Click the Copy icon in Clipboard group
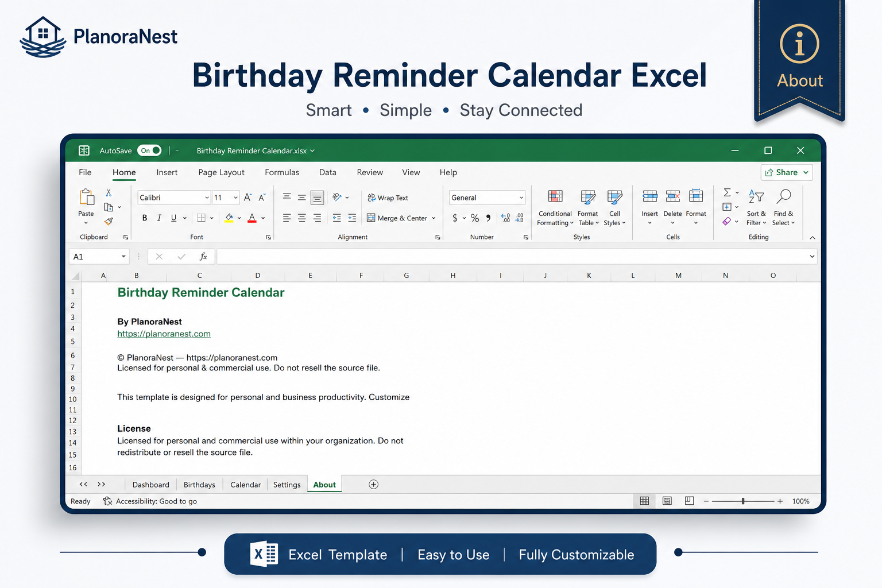Image resolution: width=882 pixels, height=588 pixels. [x=108, y=207]
